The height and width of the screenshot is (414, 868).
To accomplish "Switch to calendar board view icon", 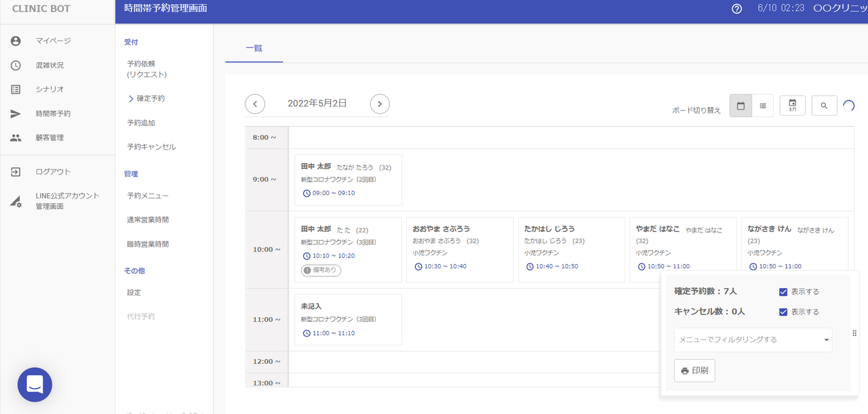I will coord(741,106).
